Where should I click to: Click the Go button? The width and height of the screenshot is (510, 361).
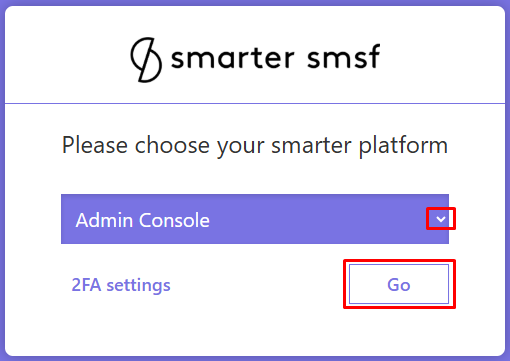(399, 284)
